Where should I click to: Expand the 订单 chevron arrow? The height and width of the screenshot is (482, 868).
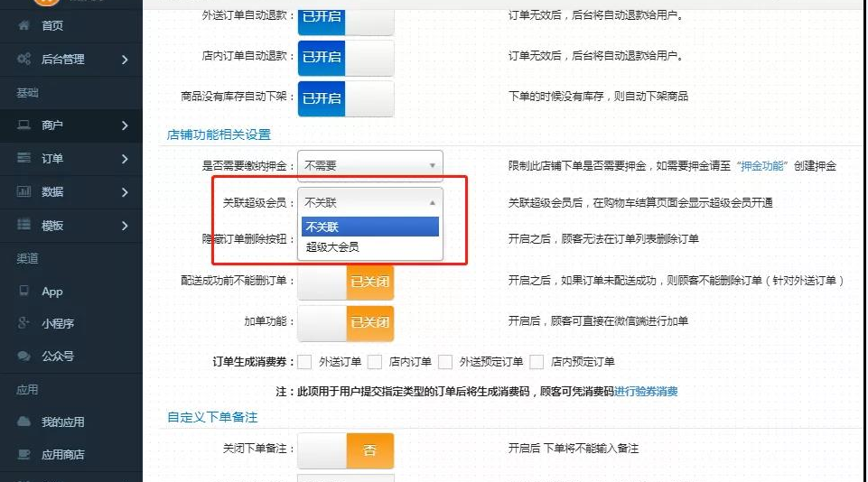click(125, 159)
